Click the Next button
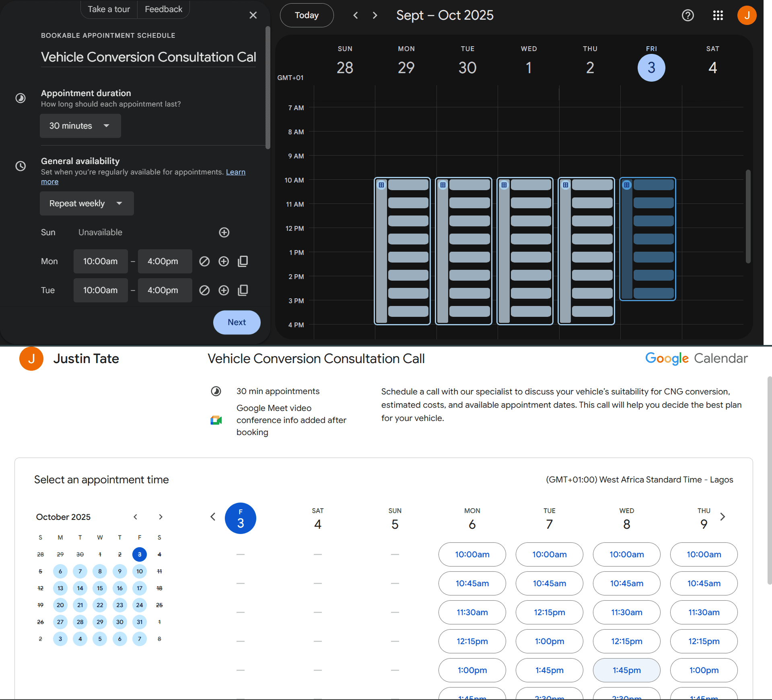 coord(237,322)
